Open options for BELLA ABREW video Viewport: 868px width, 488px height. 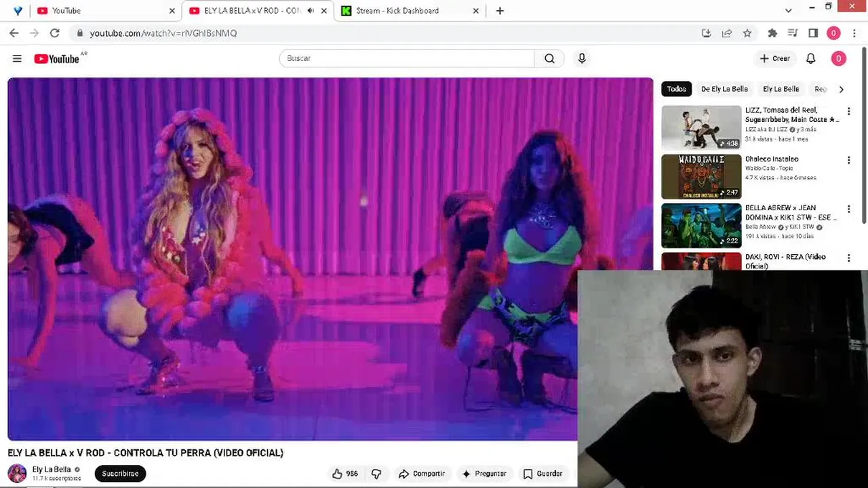[848, 209]
